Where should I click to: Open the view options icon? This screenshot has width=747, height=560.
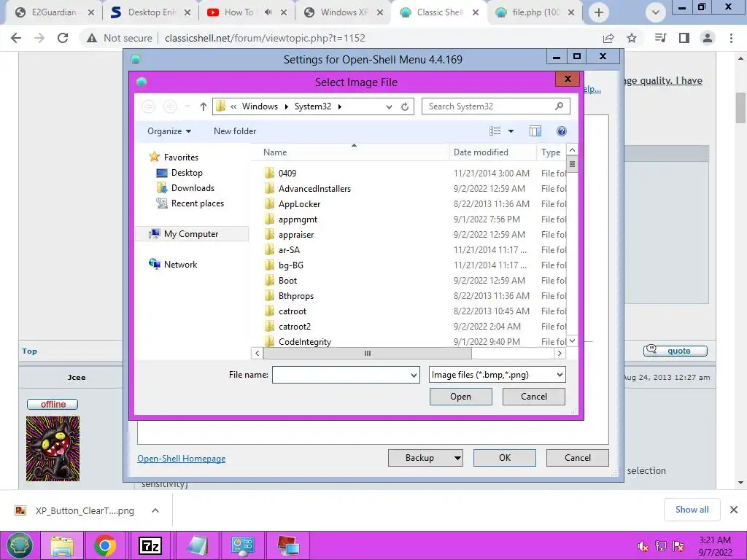pyautogui.click(x=495, y=131)
